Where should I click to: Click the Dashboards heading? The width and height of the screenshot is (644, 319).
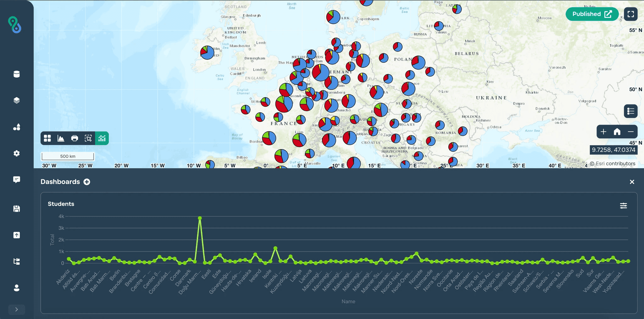(x=60, y=182)
